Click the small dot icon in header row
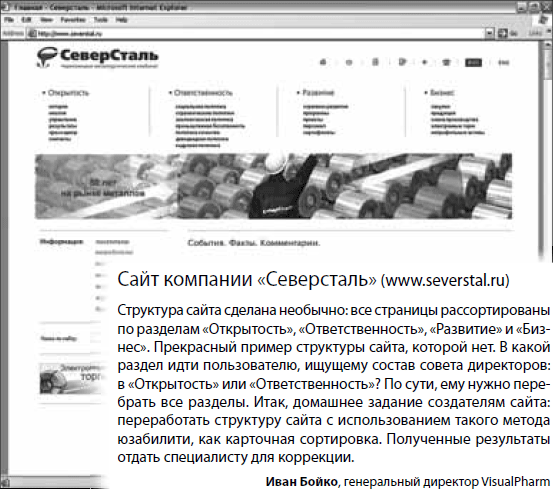 pyautogui.click(x=425, y=62)
